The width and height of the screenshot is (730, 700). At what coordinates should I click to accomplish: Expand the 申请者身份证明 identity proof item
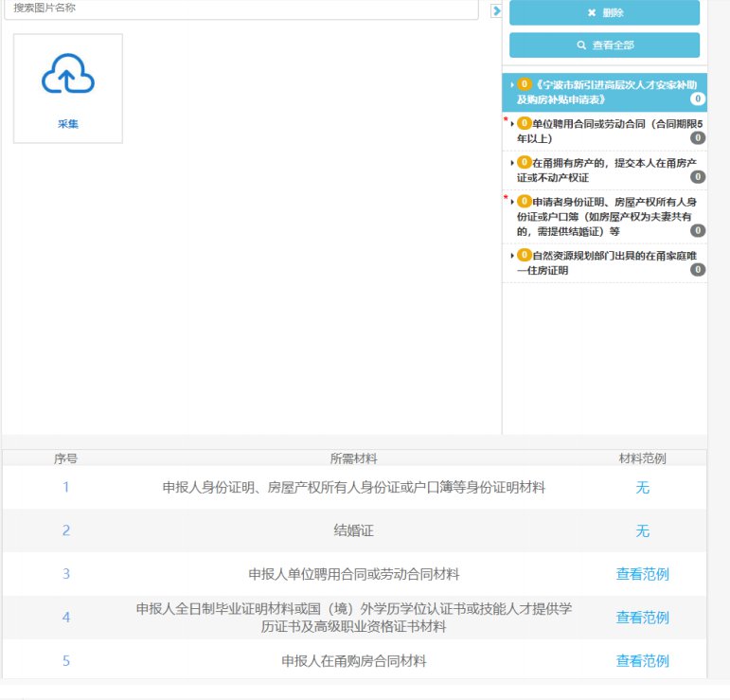point(512,202)
